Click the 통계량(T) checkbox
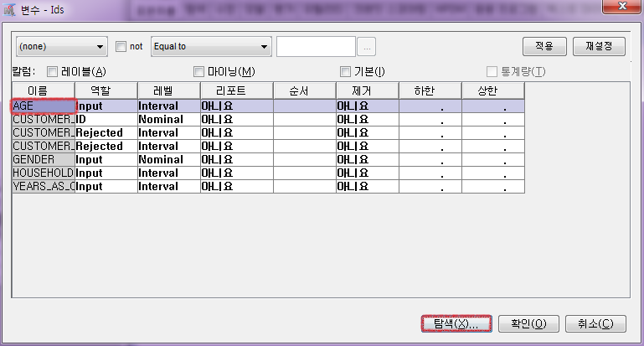The height and width of the screenshot is (346, 644). [492, 72]
